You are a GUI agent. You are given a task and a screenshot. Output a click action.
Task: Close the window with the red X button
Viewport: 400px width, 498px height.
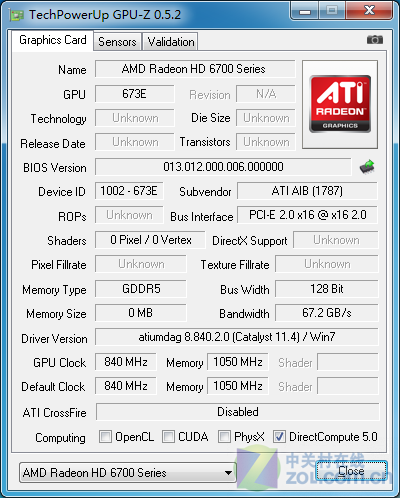[x=369, y=11]
